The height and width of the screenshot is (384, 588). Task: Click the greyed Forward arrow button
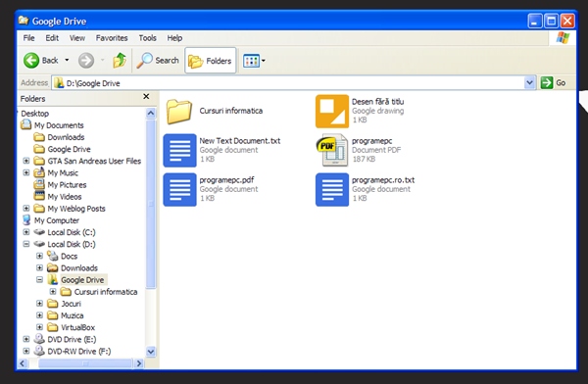click(86, 61)
